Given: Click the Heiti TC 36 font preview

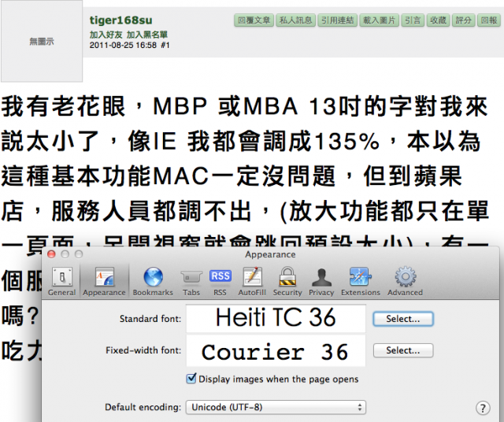Looking at the screenshot, I should click(276, 318).
